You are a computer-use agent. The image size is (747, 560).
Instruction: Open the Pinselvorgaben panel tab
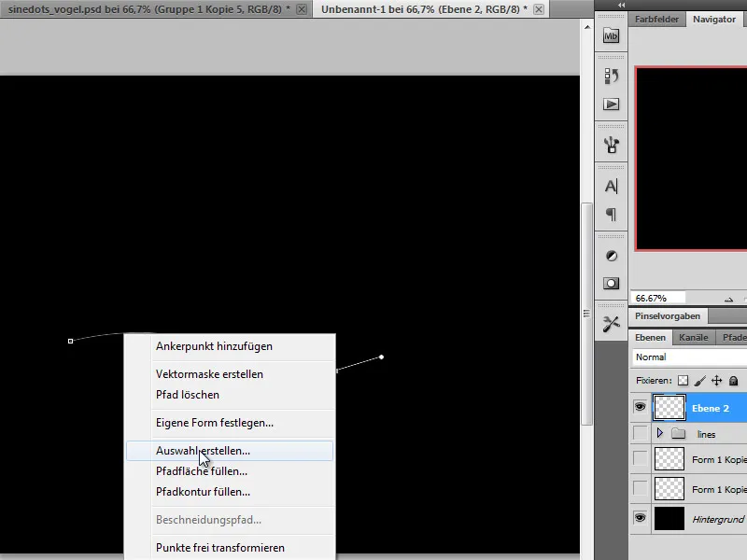click(x=668, y=316)
